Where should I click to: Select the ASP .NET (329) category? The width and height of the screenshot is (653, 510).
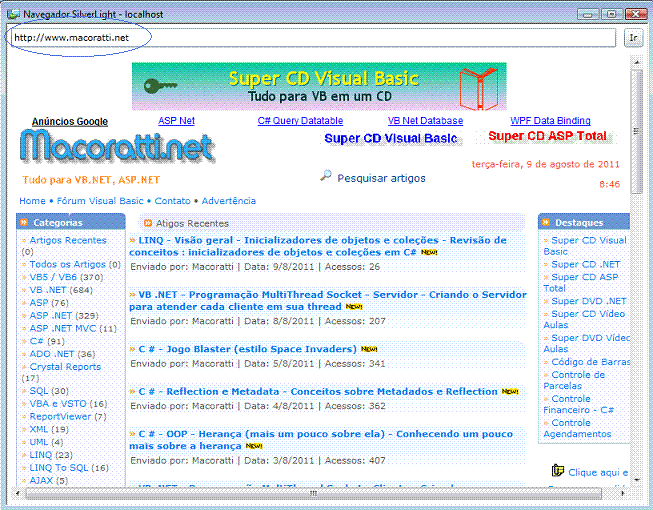pos(51,316)
